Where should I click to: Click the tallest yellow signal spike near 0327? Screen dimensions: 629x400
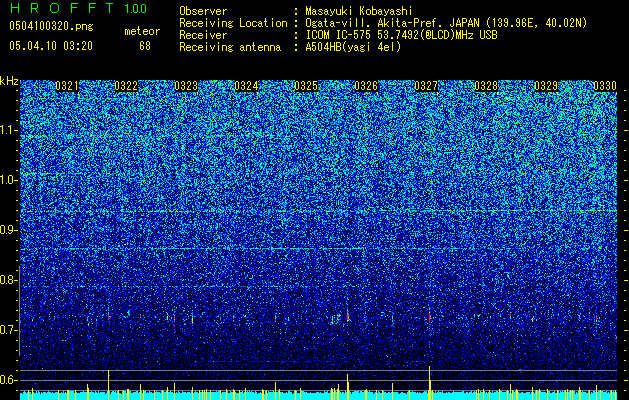[430, 383]
